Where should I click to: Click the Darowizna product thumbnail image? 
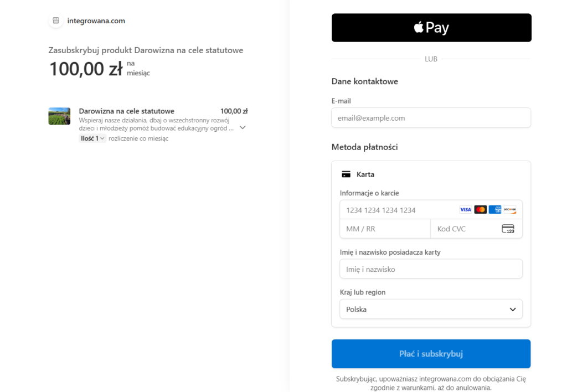click(59, 116)
